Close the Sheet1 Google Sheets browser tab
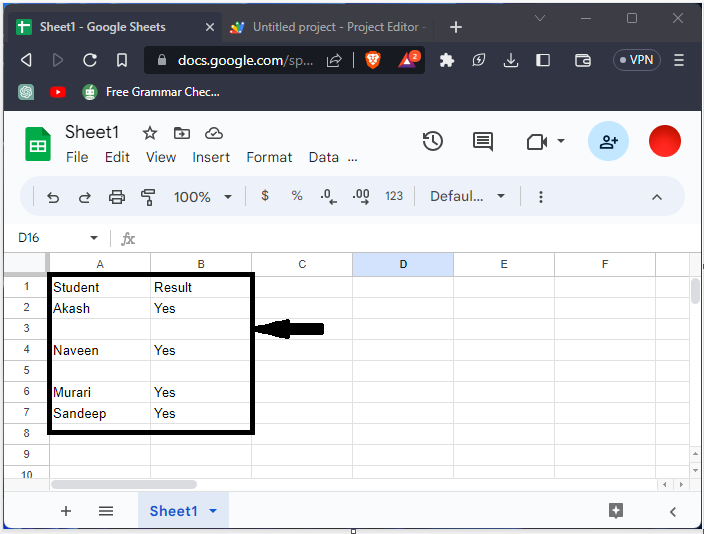 point(210,27)
